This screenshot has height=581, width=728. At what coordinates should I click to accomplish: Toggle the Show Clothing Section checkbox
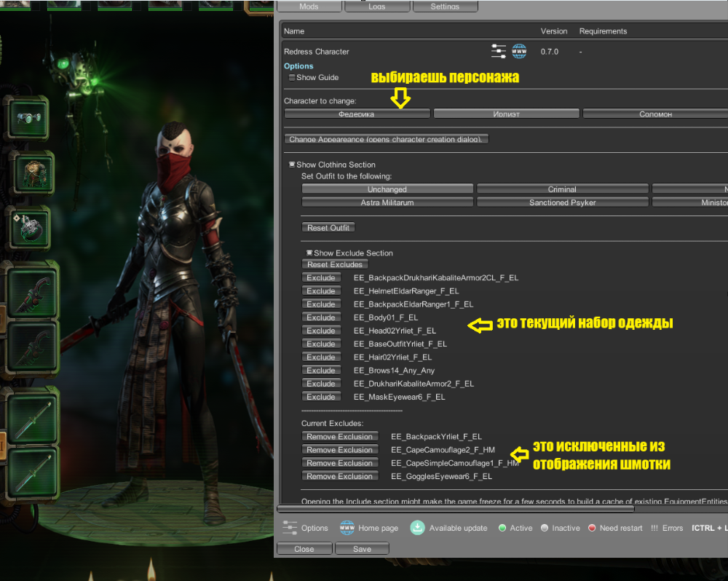[292, 165]
